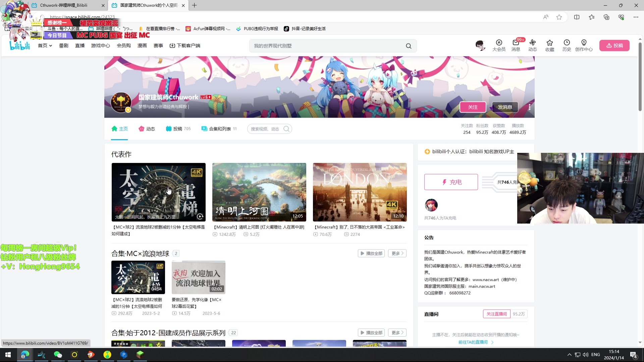Open the 消息 messages panel

coord(515,46)
